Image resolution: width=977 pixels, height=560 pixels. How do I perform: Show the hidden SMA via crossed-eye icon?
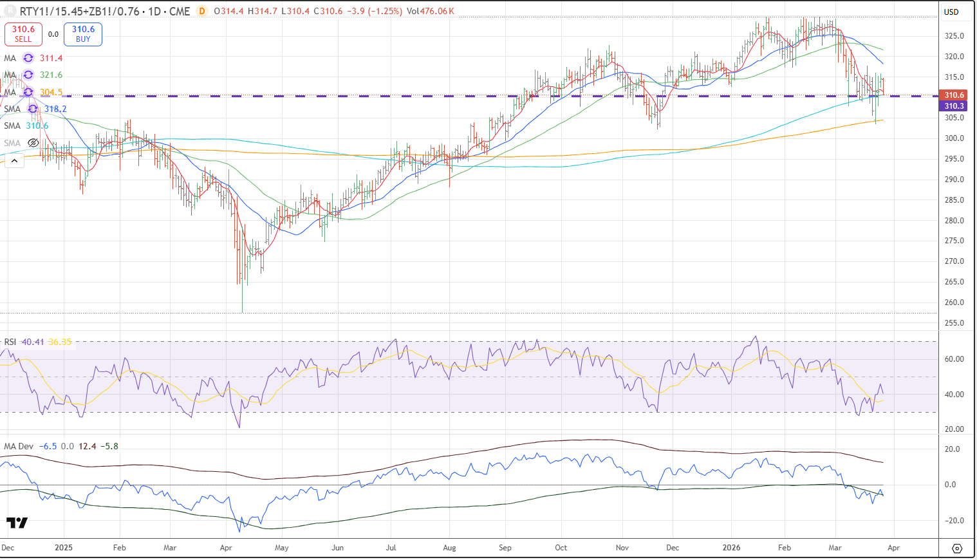pos(33,143)
